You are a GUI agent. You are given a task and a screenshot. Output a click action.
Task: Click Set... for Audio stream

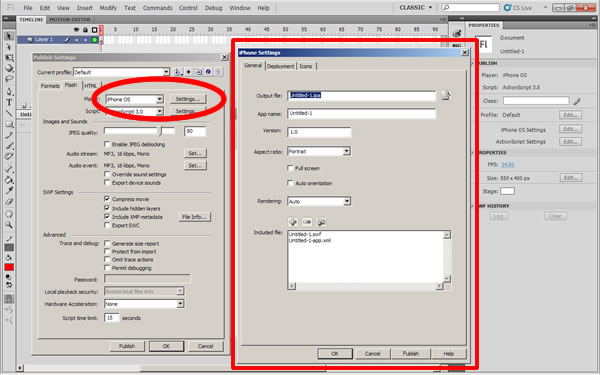[195, 153]
